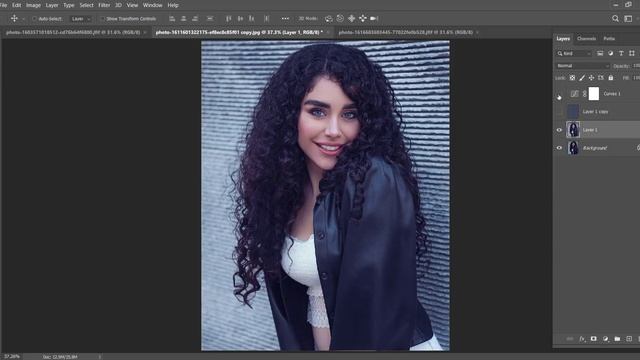Click the align right edges icon
The image size is (640, 360).
tap(195, 18)
